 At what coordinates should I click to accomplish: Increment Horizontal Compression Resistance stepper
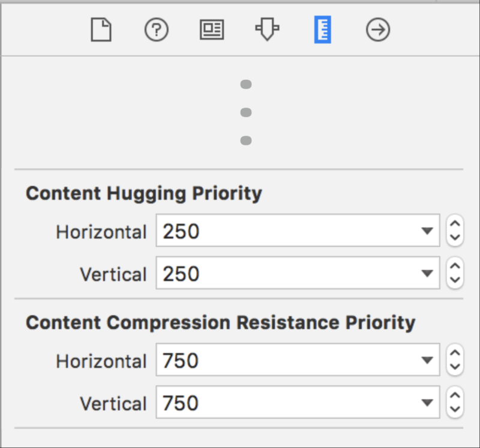pos(455,354)
